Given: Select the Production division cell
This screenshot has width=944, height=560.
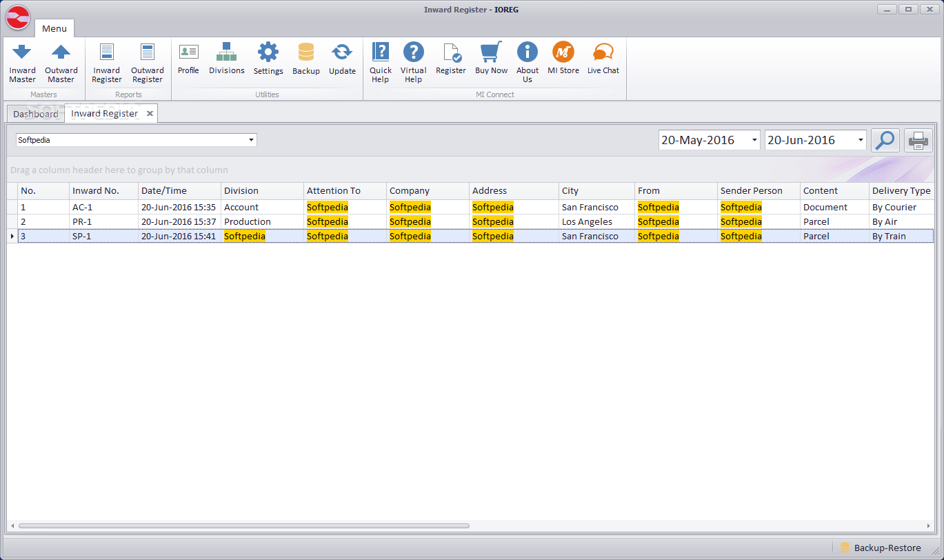Looking at the screenshot, I should click(x=262, y=222).
